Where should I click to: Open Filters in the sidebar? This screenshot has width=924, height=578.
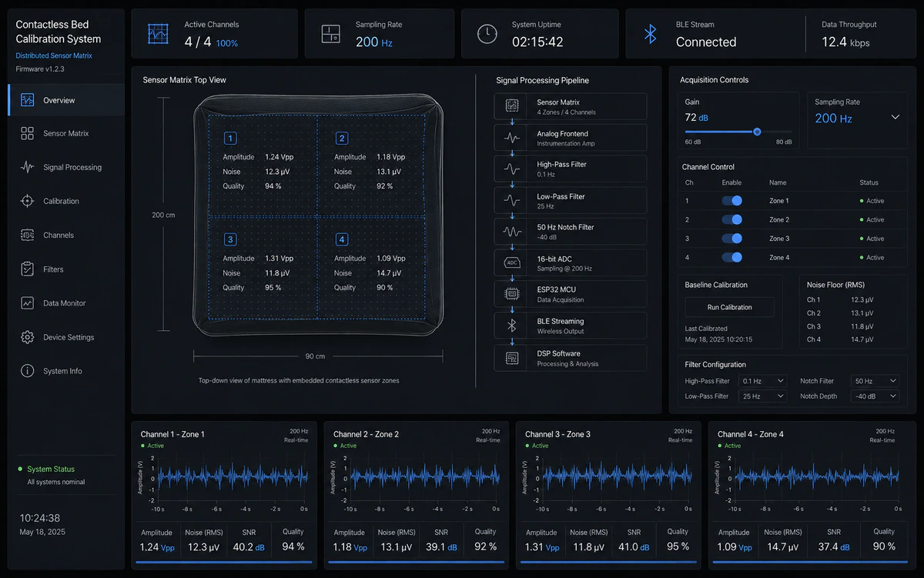click(x=66, y=269)
